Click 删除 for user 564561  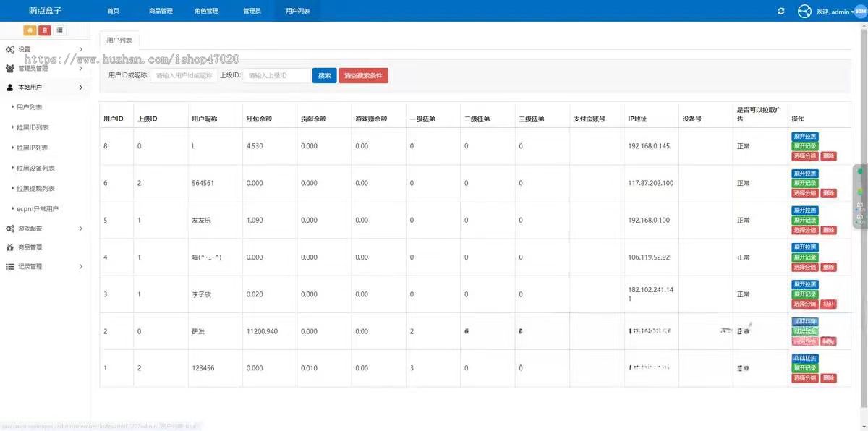click(829, 193)
